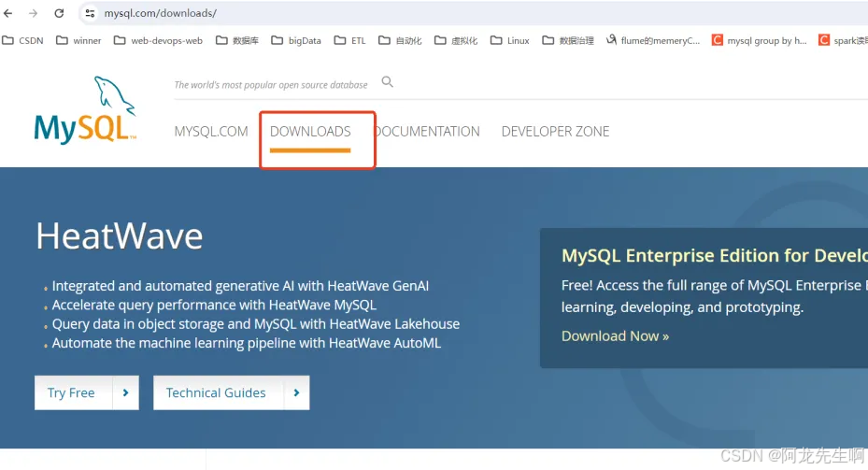Open site information icon in address bar
Viewport: 868px width, 470px height.
click(x=90, y=14)
